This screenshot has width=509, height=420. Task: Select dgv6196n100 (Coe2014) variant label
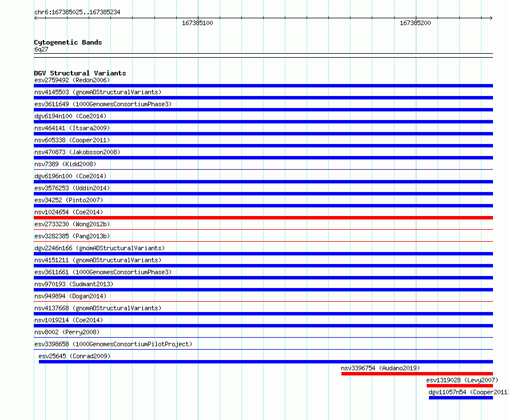pos(70,176)
